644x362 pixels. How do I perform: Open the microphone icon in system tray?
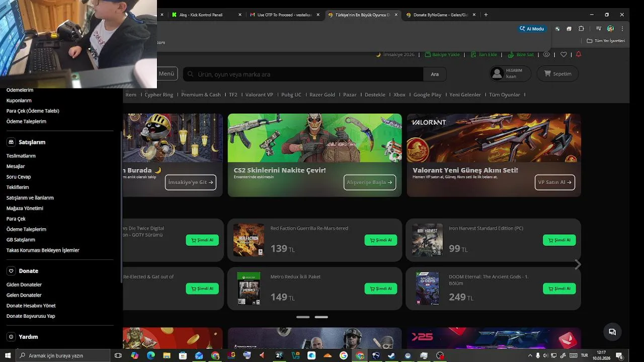pos(538,355)
